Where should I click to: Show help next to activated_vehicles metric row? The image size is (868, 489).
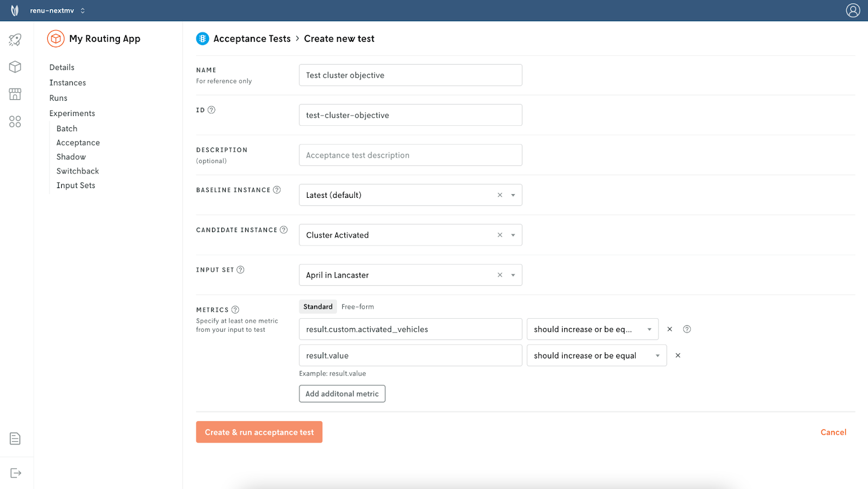click(687, 329)
